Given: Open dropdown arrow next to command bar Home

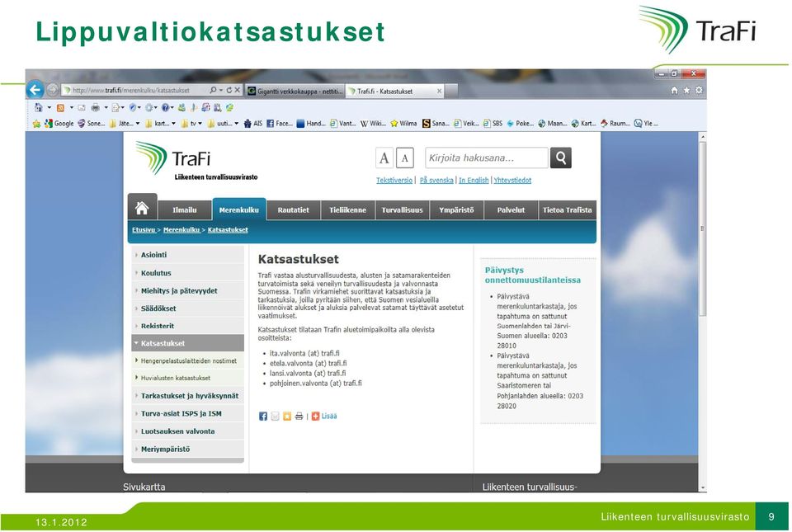Looking at the screenshot, I should click(49, 107).
